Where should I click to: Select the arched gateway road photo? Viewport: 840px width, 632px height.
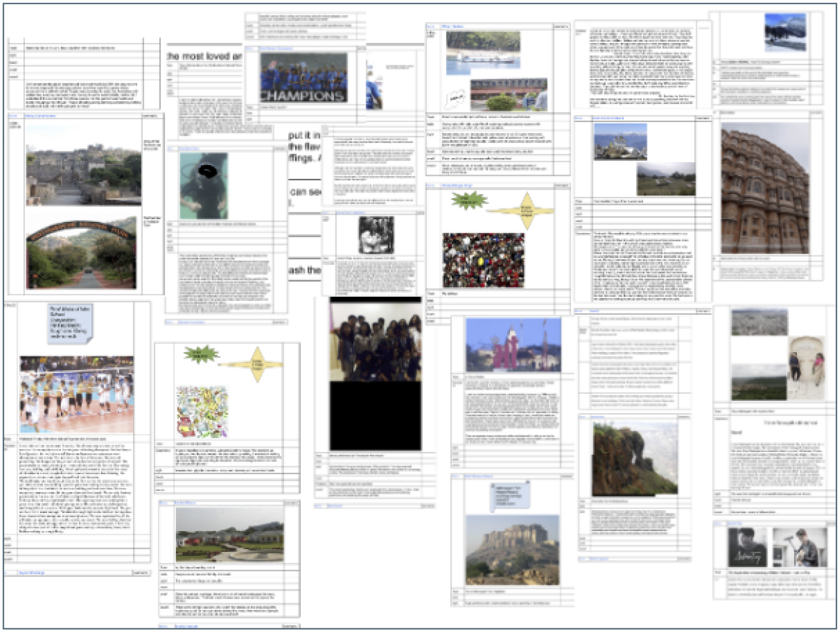click(x=81, y=253)
